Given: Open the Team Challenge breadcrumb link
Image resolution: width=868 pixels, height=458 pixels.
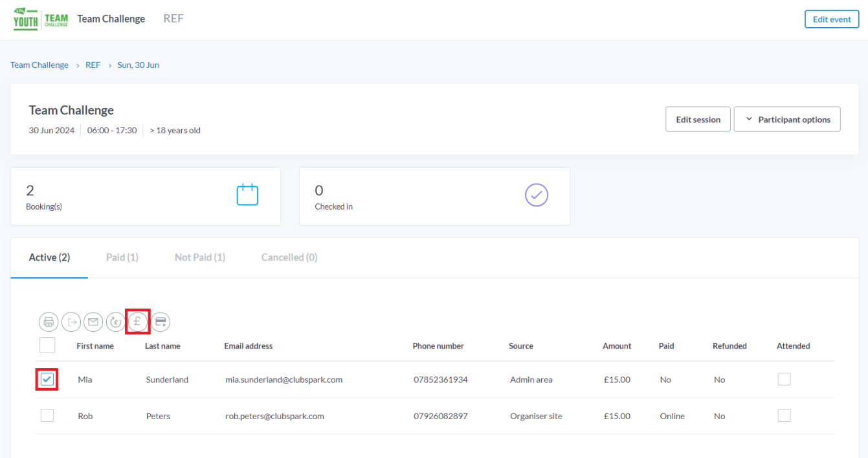Looking at the screenshot, I should point(39,65).
